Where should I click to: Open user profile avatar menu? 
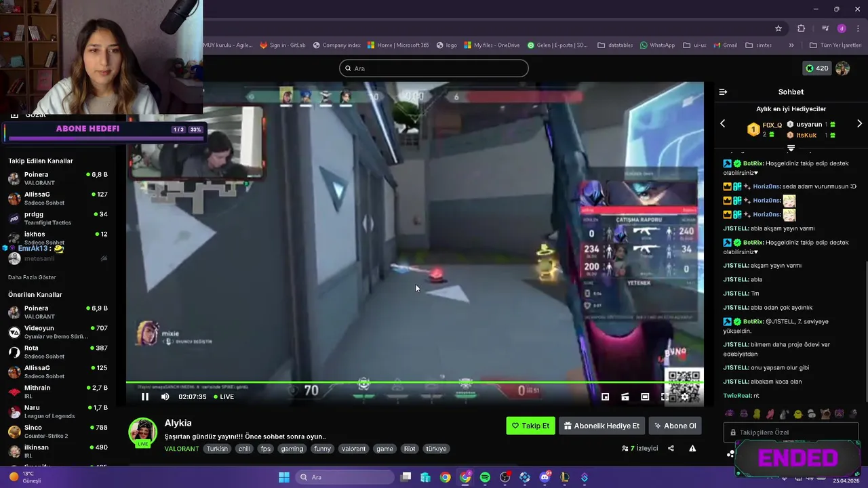842,68
